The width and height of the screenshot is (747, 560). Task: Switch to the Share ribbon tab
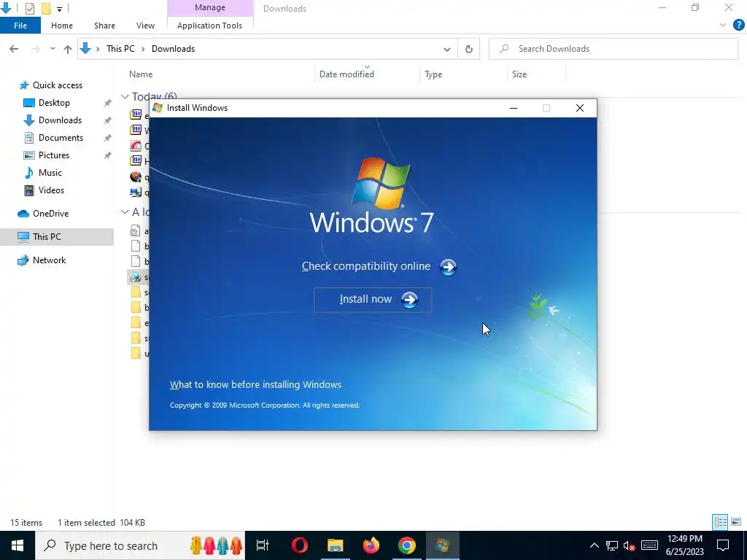click(x=104, y=26)
